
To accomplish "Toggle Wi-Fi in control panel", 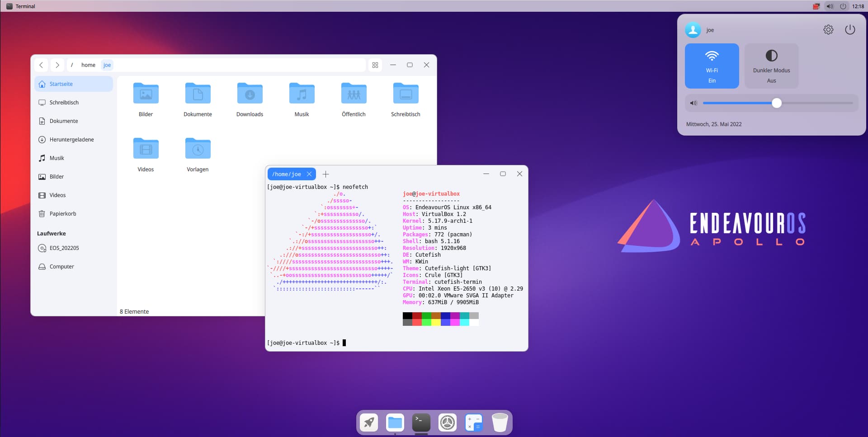I will point(712,66).
